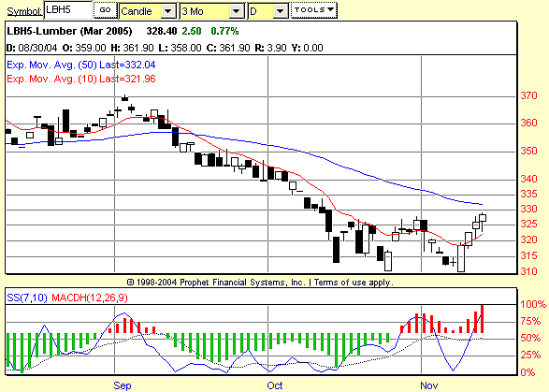Click the Sep month marker on time axis
Screen dimensions: 549x392
123,385
